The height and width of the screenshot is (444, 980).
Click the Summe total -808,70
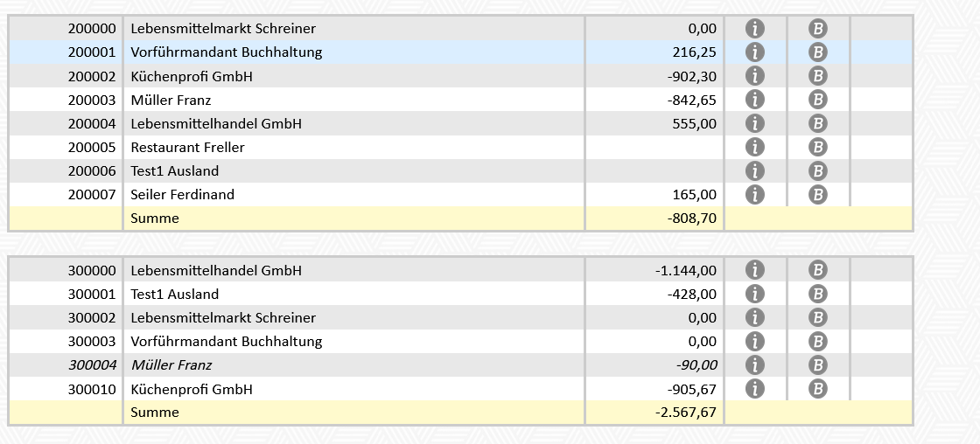click(691, 219)
